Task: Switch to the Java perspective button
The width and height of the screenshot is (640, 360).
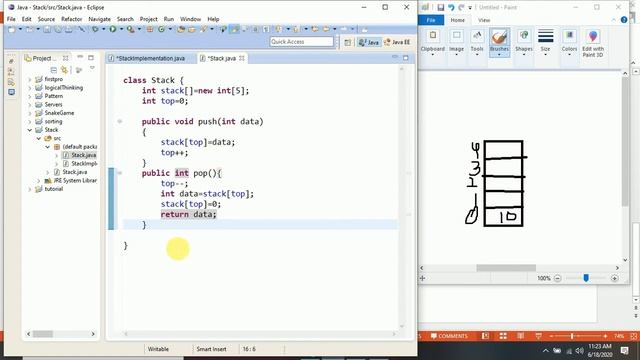Action: 369,42
